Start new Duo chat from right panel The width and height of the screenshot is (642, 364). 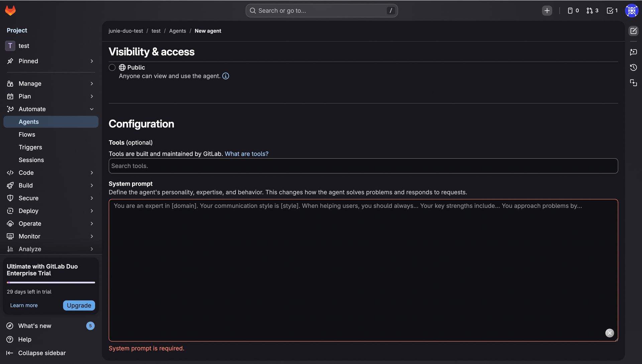pyautogui.click(x=633, y=31)
